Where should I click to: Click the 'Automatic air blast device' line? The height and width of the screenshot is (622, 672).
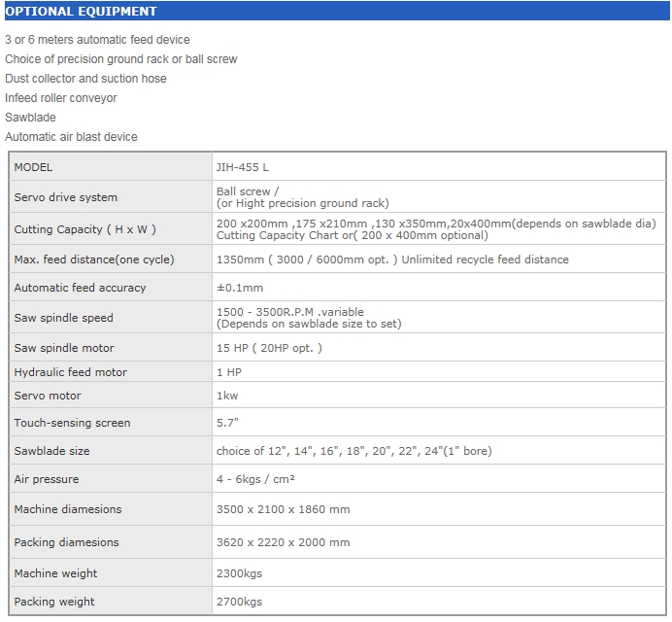point(71,137)
